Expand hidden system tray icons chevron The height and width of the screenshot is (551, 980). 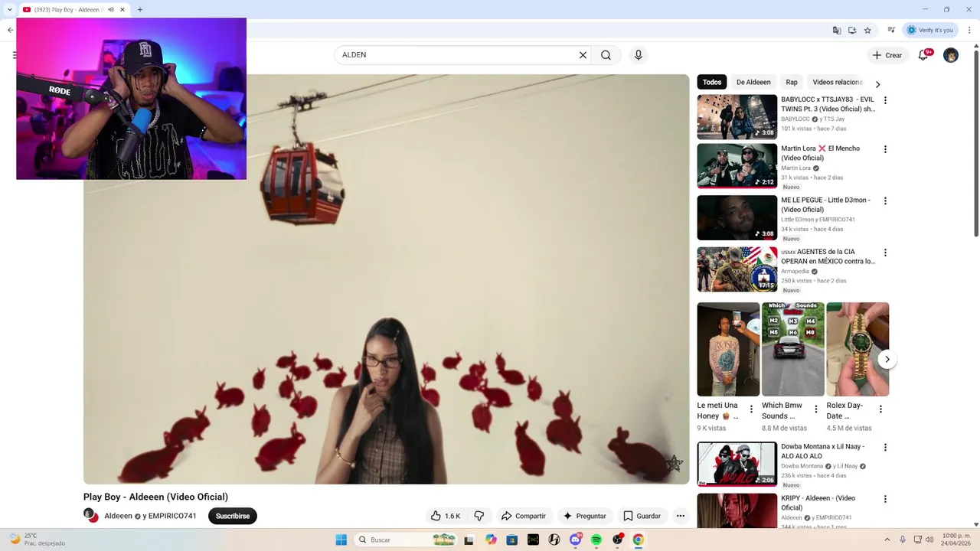click(x=887, y=540)
